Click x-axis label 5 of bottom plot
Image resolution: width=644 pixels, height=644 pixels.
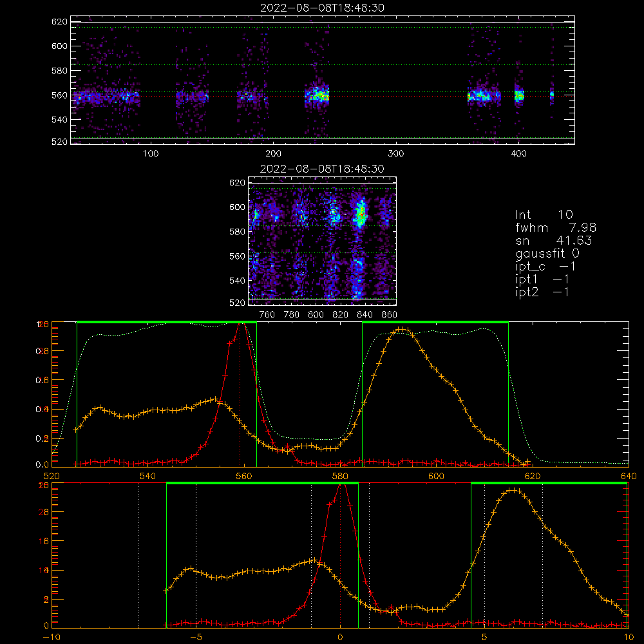coord(484,638)
